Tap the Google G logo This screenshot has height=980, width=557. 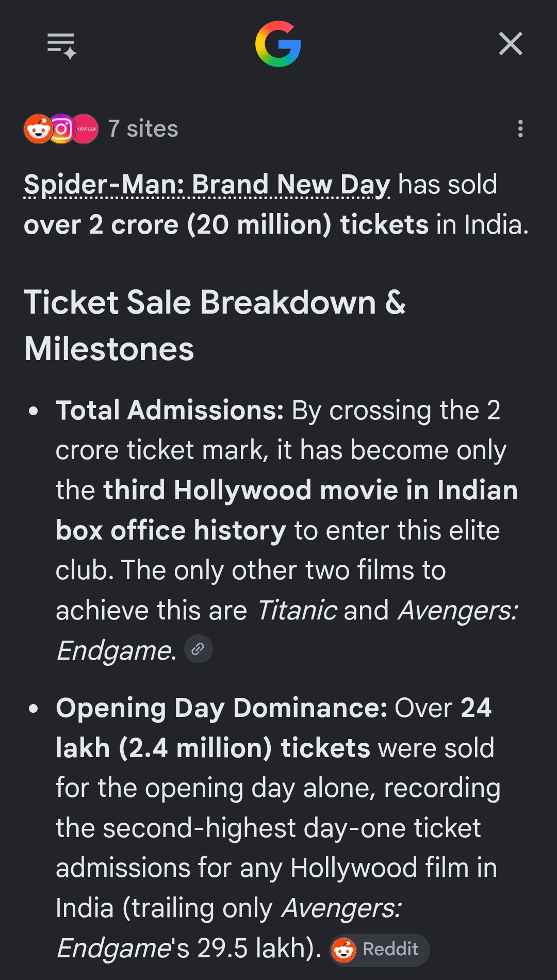coord(278,44)
